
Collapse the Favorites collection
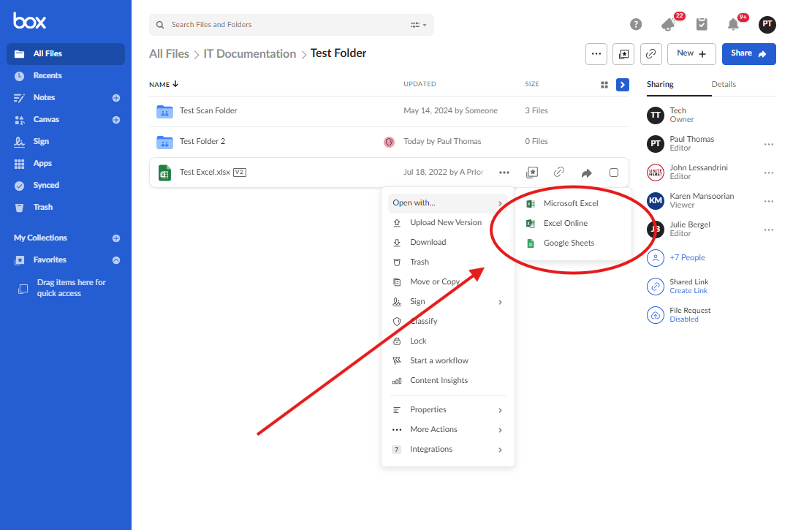116,260
